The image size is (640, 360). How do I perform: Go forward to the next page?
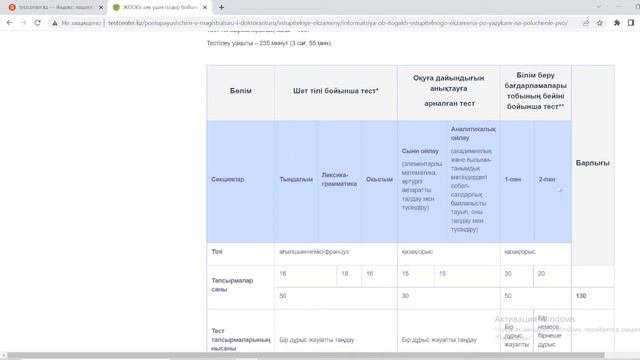pos(23,23)
